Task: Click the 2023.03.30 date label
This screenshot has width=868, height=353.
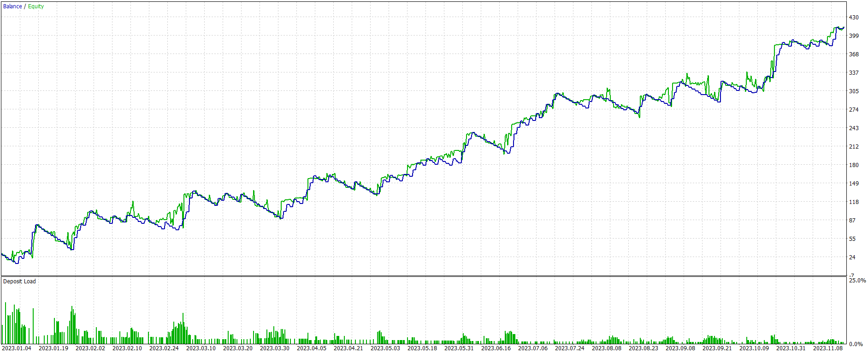Action: [x=275, y=348]
